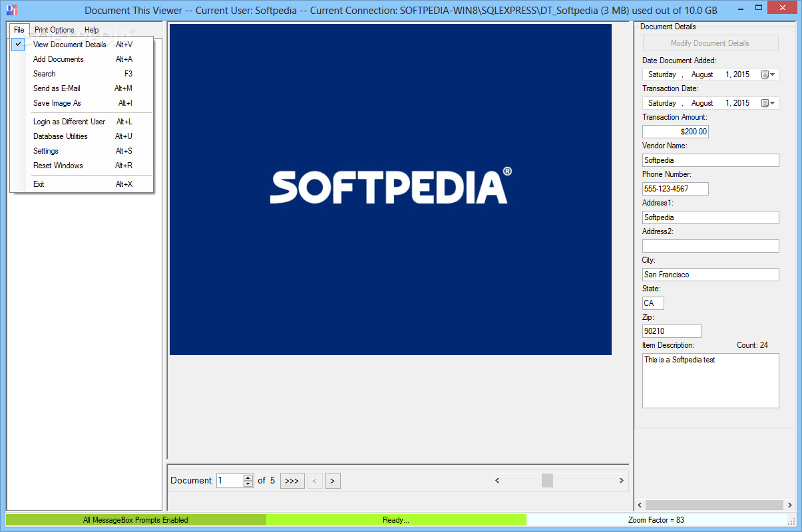Toggle View Document Details checkmark
This screenshot has width=802, height=532.
[19, 45]
